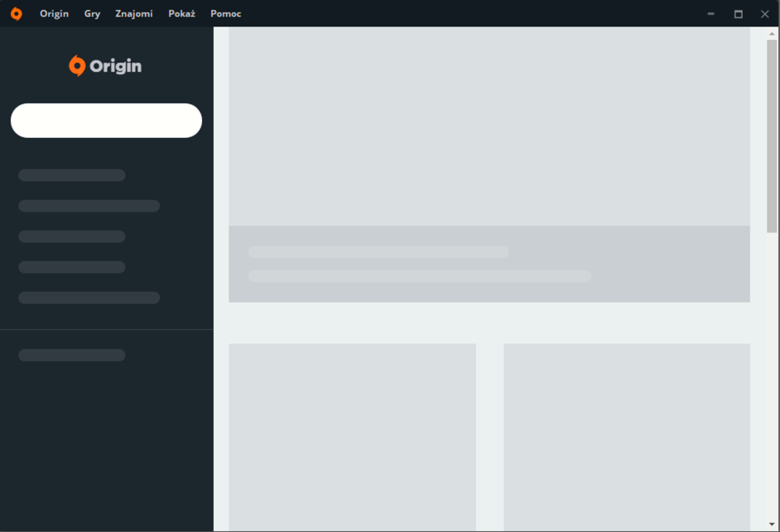Open the Pokaż menu

182,14
